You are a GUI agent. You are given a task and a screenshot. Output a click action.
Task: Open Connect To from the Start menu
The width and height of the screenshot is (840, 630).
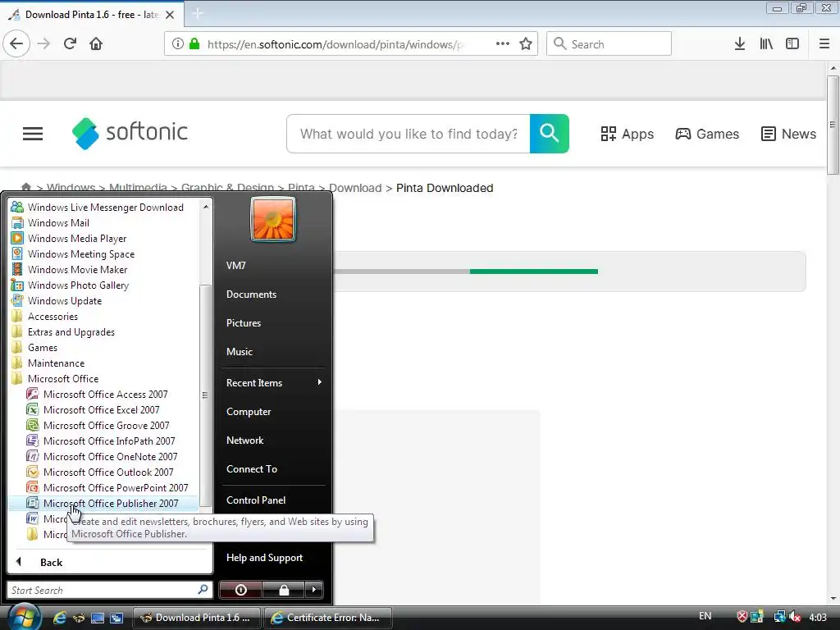tap(252, 468)
